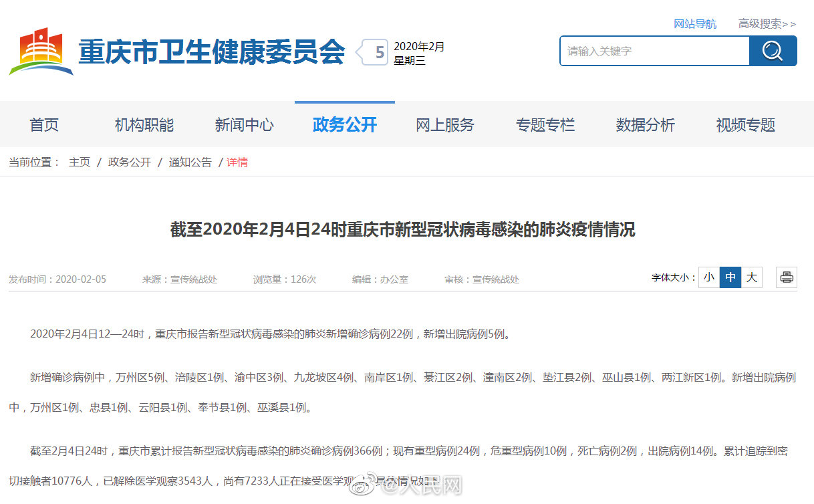Open the 首页 navigation tab
The image size is (814, 504).
click(x=44, y=125)
